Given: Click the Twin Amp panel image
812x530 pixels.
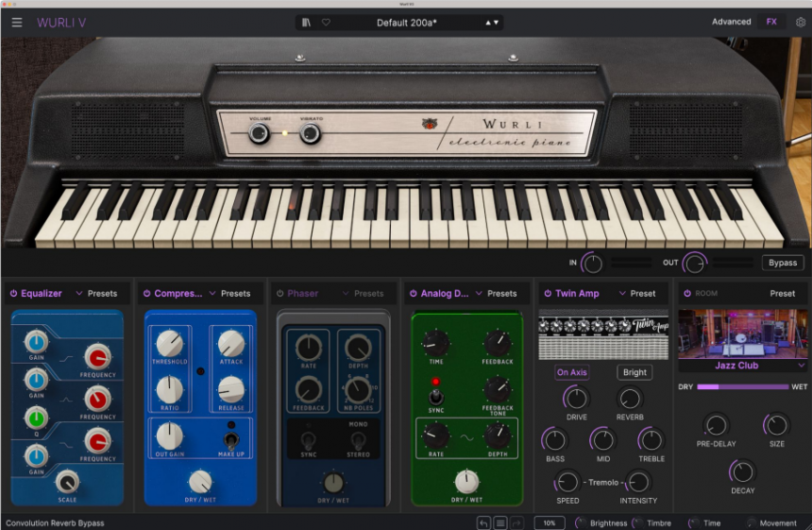Looking at the screenshot, I should [603, 334].
